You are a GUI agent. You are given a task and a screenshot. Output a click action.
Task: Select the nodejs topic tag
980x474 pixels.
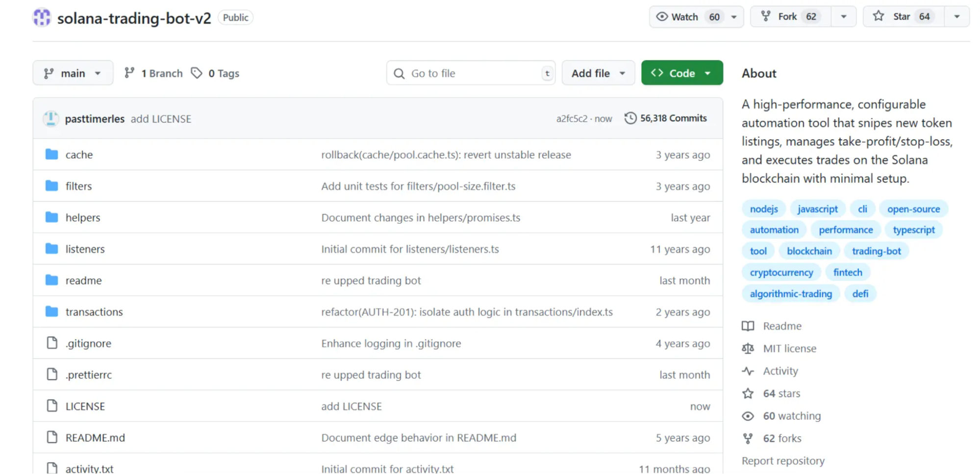[x=764, y=209]
